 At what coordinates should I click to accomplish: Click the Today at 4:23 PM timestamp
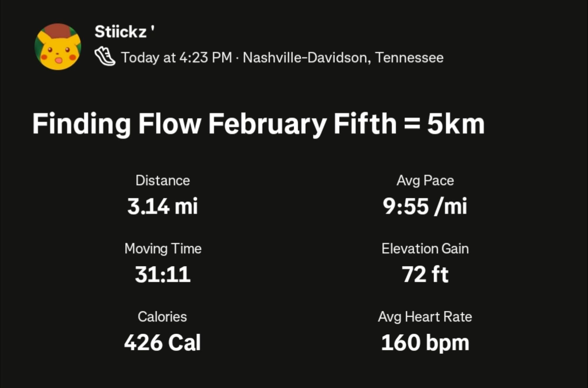pos(176,57)
